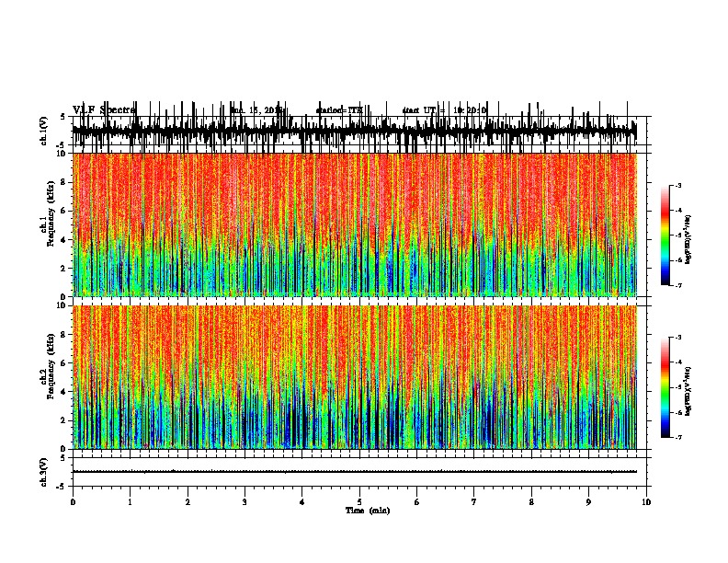Click the "9" tick on the time axis

click(588, 501)
